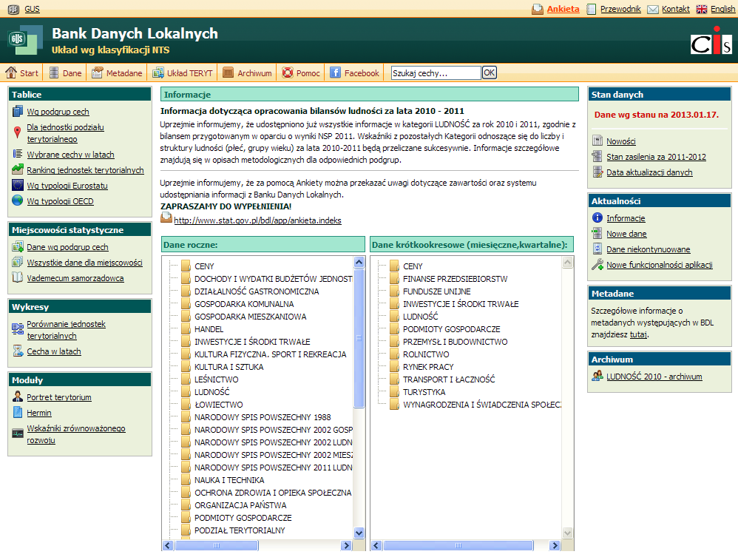This screenshot has height=560, width=738.
Task: Open Wskaźniki zrównoważonego rozwoju link
Action: pos(75,434)
